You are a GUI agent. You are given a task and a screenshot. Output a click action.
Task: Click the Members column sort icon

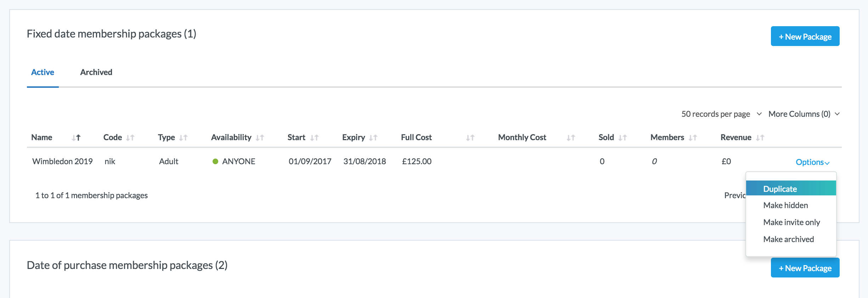pos(693,138)
